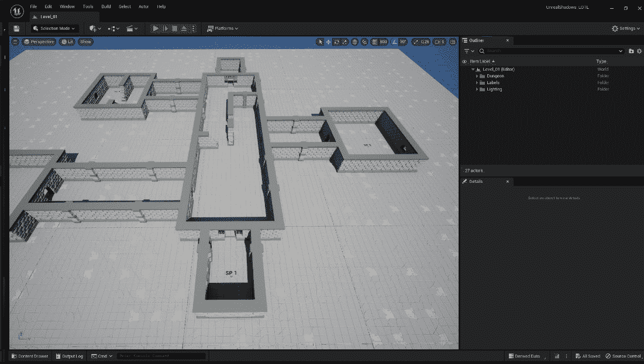
Task: Open the Settings menu at top right
Action: [x=626, y=28]
